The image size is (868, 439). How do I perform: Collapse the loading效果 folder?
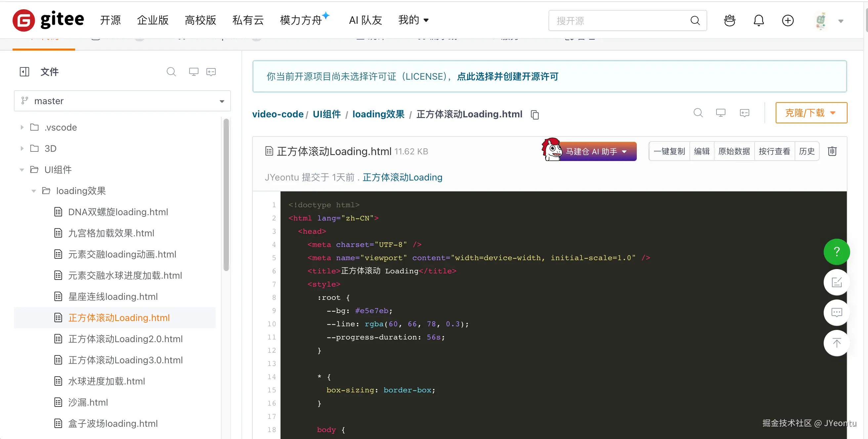click(x=34, y=191)
